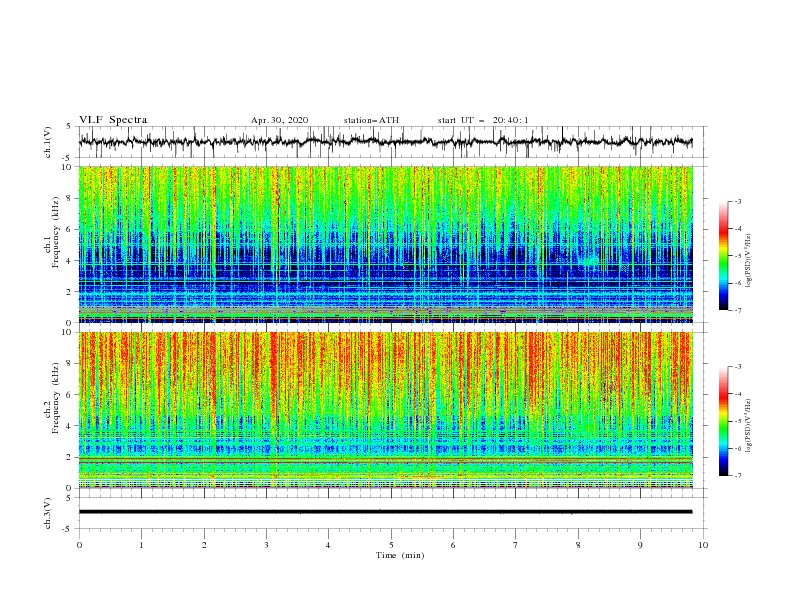Click time axis tick label '0'
The width and height of the screenshot is (792, 612).
(79, 545)
